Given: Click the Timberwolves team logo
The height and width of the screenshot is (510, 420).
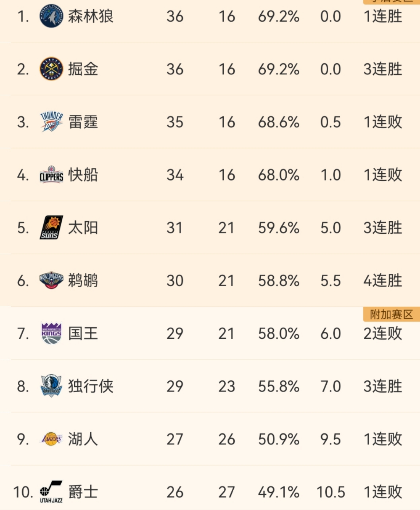Looking at the screenshot, I should 51,16.
